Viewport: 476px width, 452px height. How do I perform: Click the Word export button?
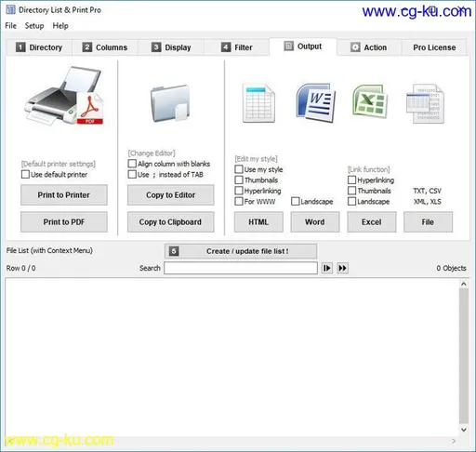point(315,222)
